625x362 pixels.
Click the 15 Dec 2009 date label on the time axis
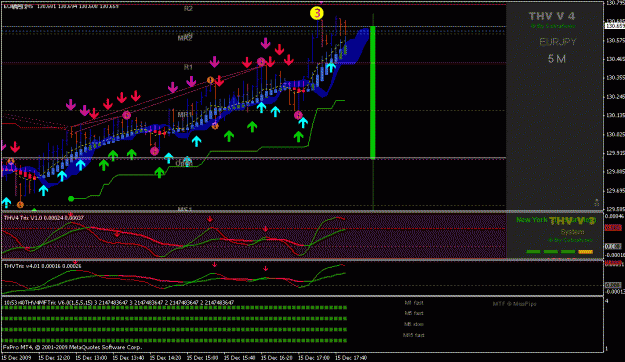click(16, 358)
